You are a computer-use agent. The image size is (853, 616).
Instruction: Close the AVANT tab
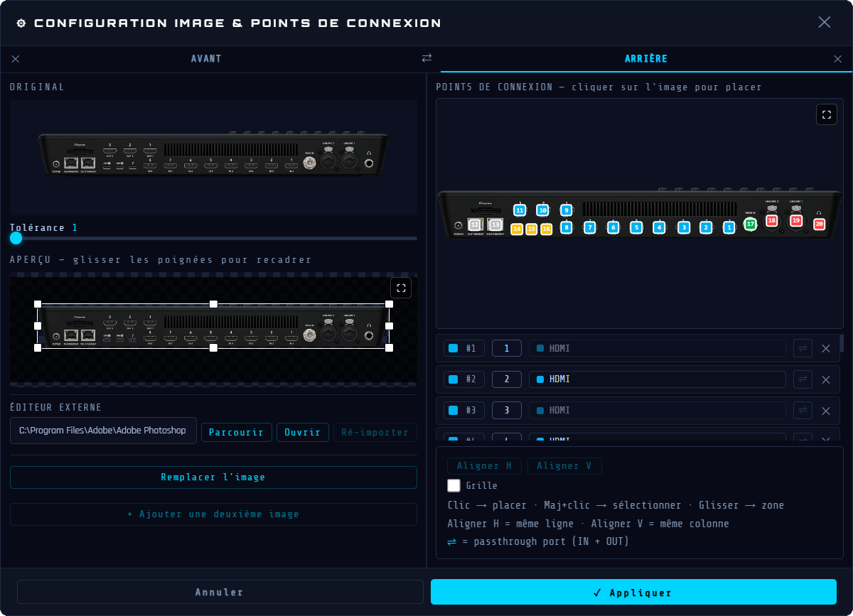click(16, 59)
